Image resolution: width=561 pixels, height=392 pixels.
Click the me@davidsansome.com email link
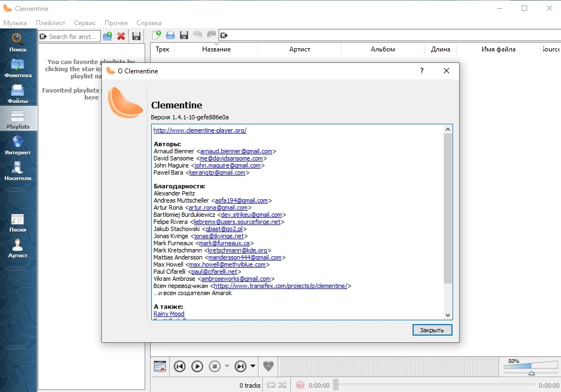[x=231, y=158]
